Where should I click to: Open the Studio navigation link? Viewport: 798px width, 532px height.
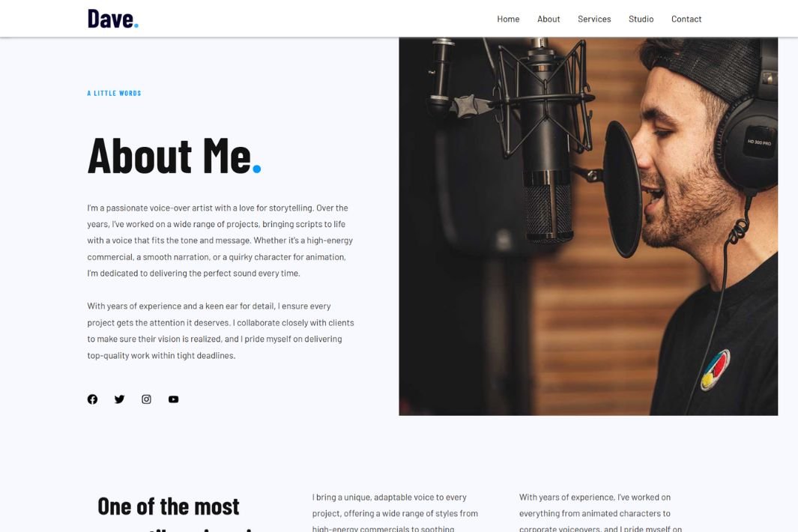point(641,19)
